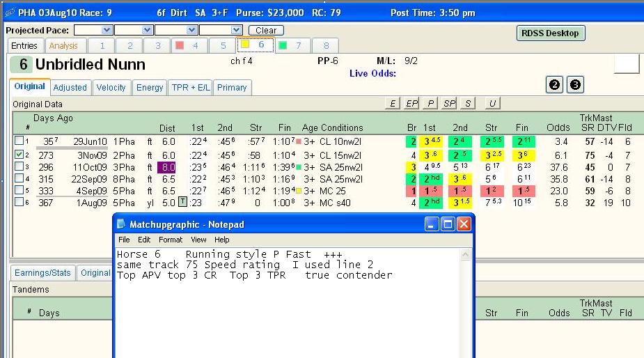Click the Clear button
This screenshot has height=358, width=644.
pyautogui.click(x=266, y=31)
